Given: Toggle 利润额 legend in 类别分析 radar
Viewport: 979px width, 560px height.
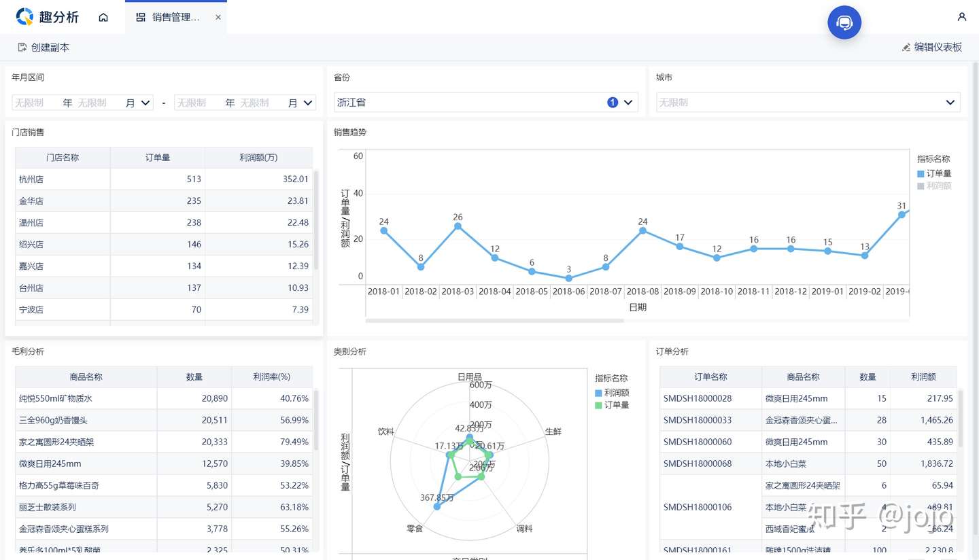Looking at the screenshot, I should (612, 393).
